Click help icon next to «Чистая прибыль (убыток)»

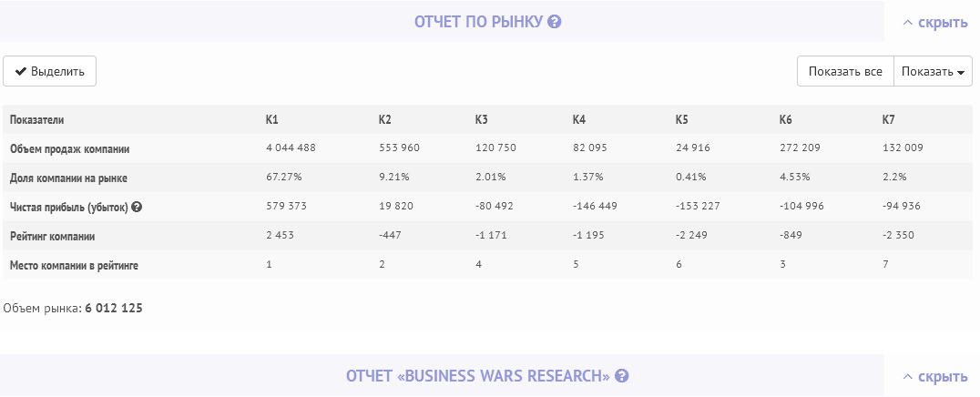pos(137,207)
